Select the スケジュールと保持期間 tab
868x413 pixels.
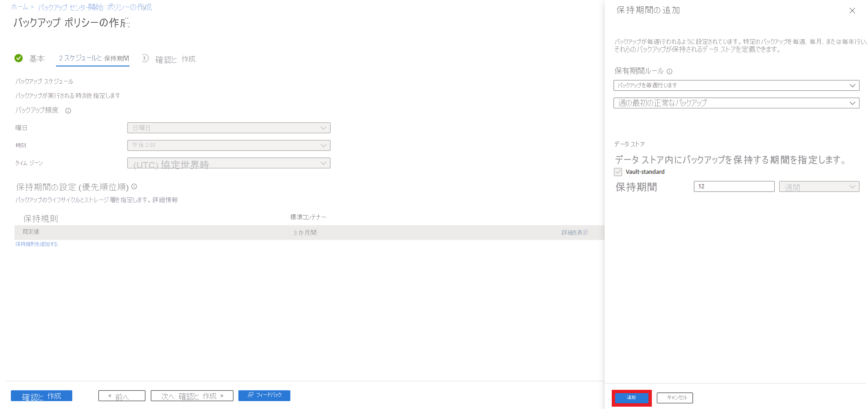pos(94,58)
